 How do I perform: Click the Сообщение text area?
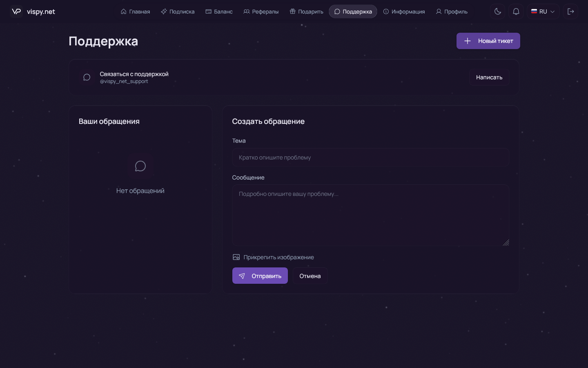tap(371, 215)
